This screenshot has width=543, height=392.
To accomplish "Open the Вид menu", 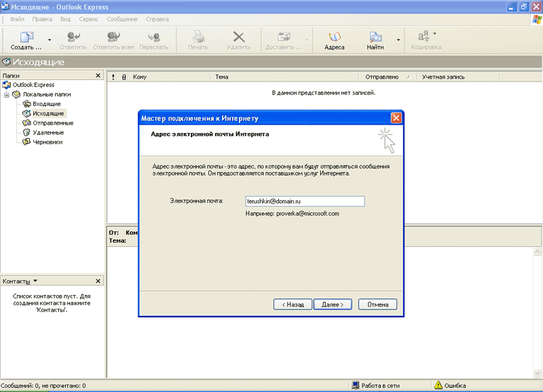I will pyautogui.click(x=65, y=19).
